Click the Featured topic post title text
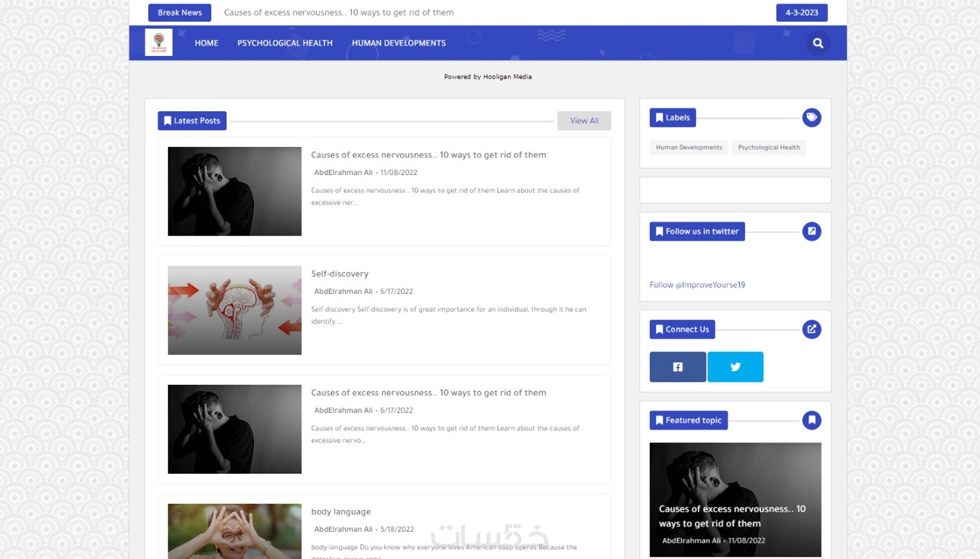 tap(732, 516)
